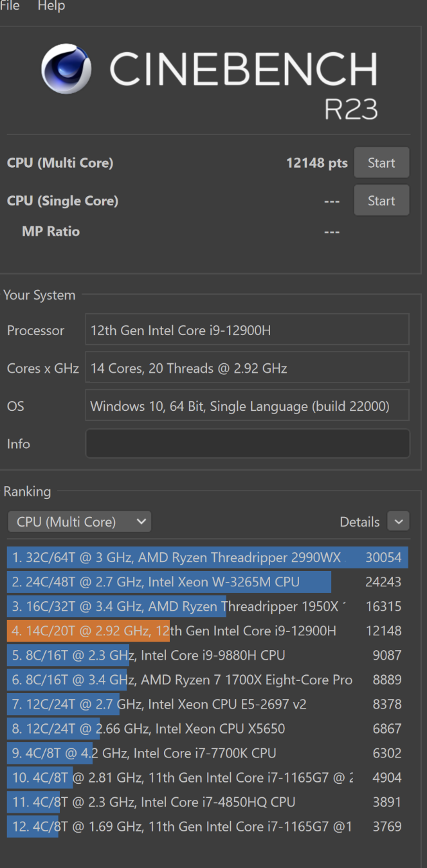This screenshot has width=427, height=868.
Task: Click the 12148 pts multi core score
Action: coord(317,163)
